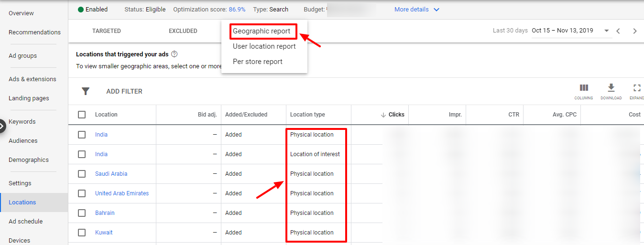Viewport: 644px width, 245px height.
Task: Click the Enabled campaign status indicator
Action: [93, 10]
